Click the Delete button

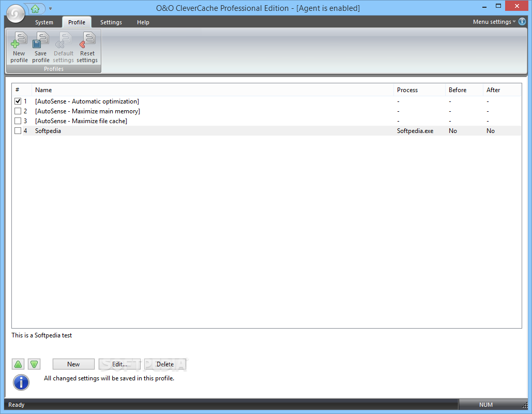pos(165,364)
